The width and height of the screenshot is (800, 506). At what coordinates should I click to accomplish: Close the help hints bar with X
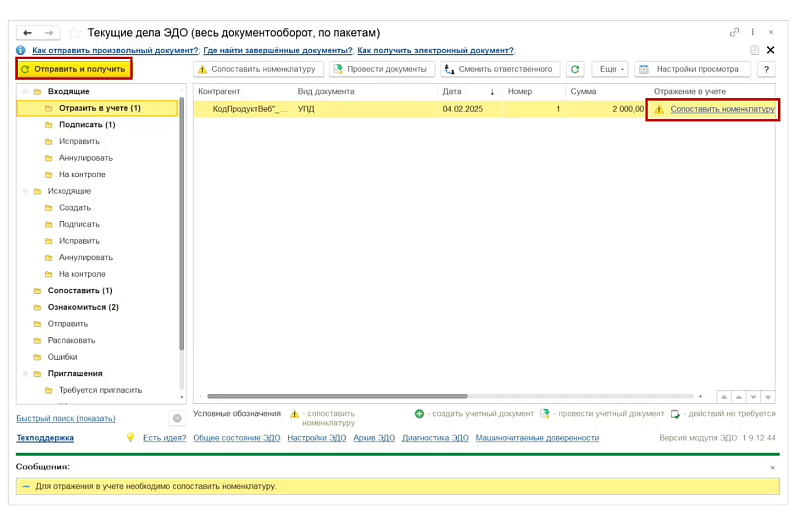770,50
